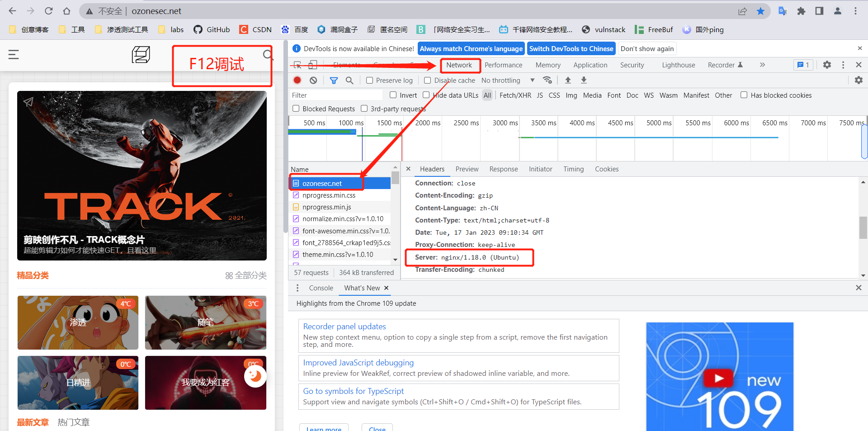Image resolution: width=868 pixels, height=431 pixels.
Task: Reload the page with refresh icon
Action: pos(49,11)
